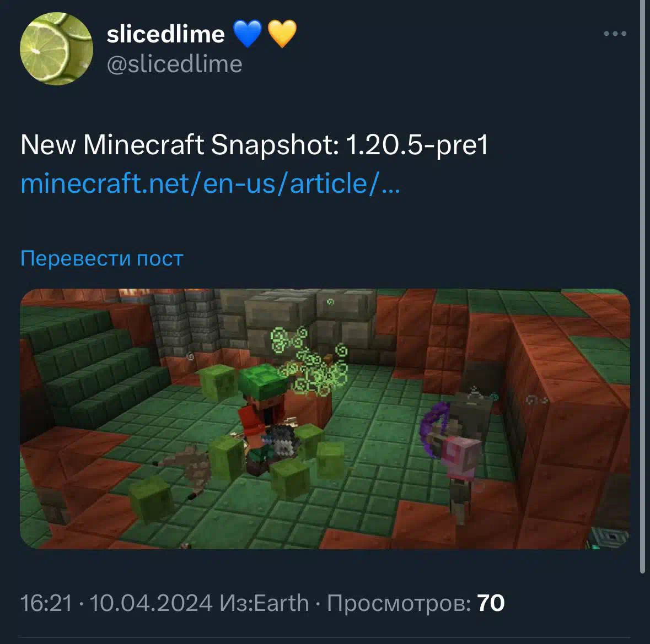
Task: Open the Minecraft snapshot image preview
Action: click(325, 419)
